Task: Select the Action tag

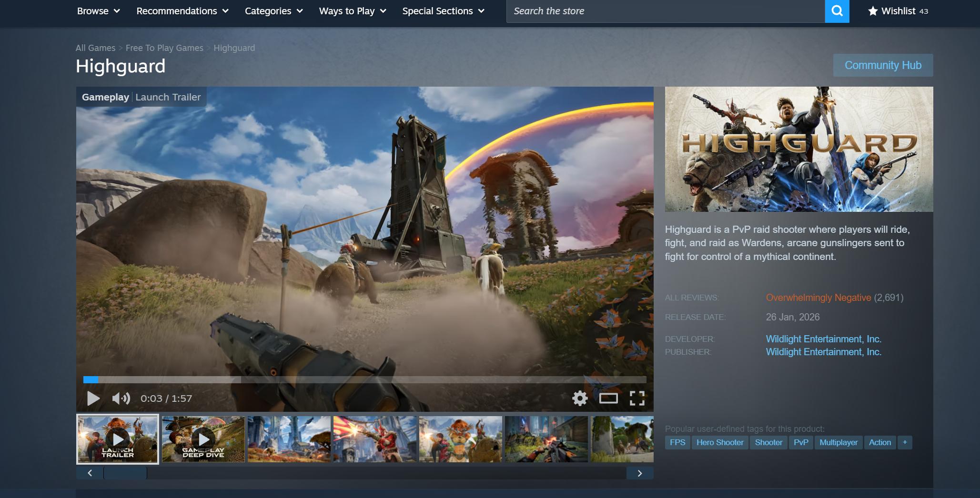Action: click(880, 442)
